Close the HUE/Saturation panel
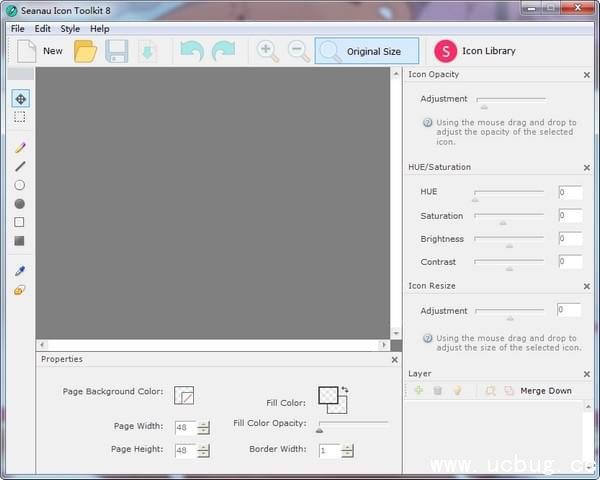This screenshot has width=600, height=480. coord(587,168)
